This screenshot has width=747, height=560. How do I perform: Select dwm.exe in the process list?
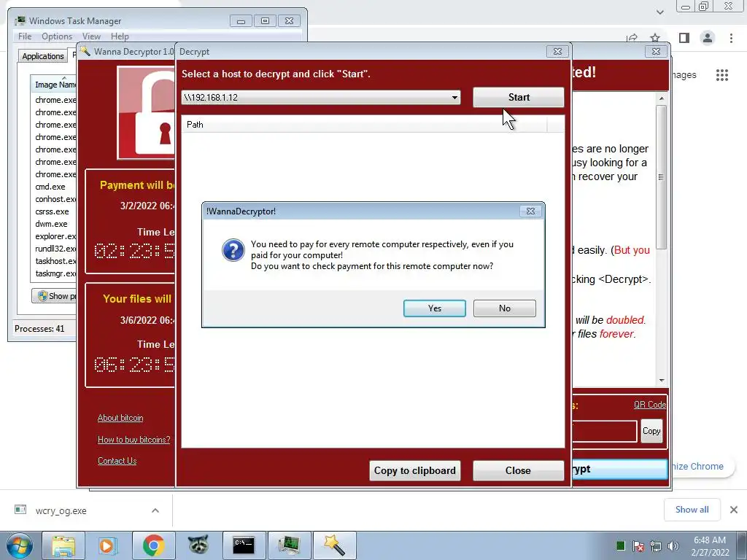click(x=51, y=224)
